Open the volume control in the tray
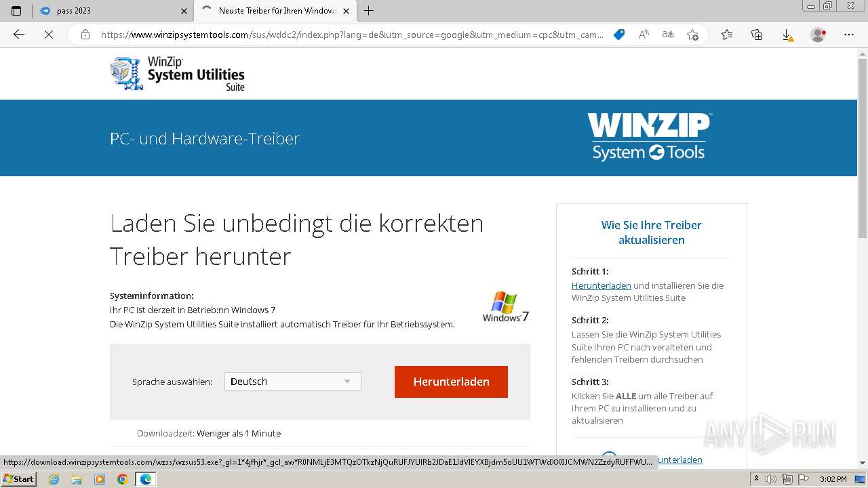Image resolution: width=868 pixels, height=488 pixels. pos(771,479)
